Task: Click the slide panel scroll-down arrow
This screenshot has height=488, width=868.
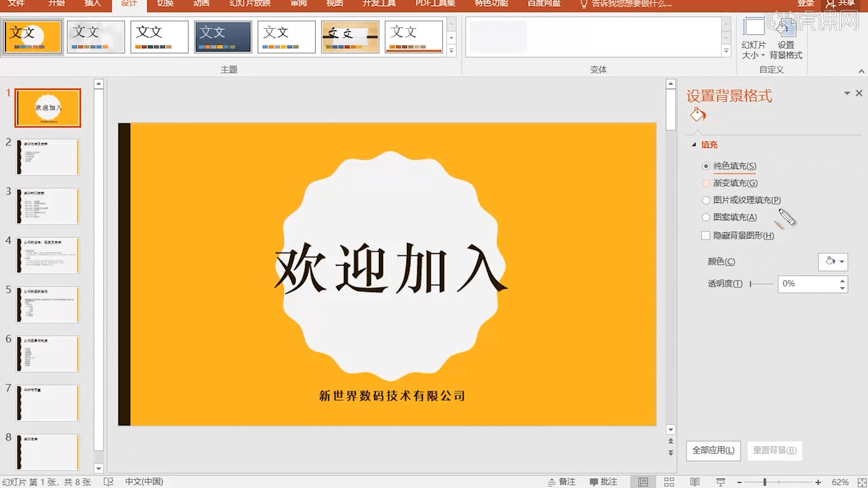Action: tap(99, 468)
